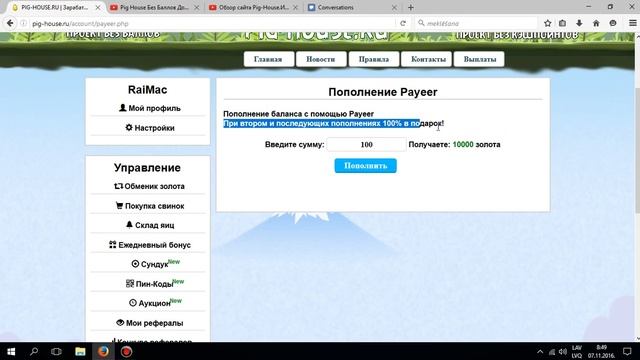
Task: Click the taskbar clock and date
Action: 602,352
